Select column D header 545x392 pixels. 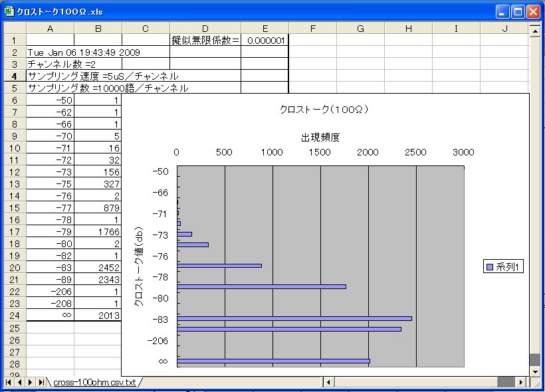click(205, 28)
